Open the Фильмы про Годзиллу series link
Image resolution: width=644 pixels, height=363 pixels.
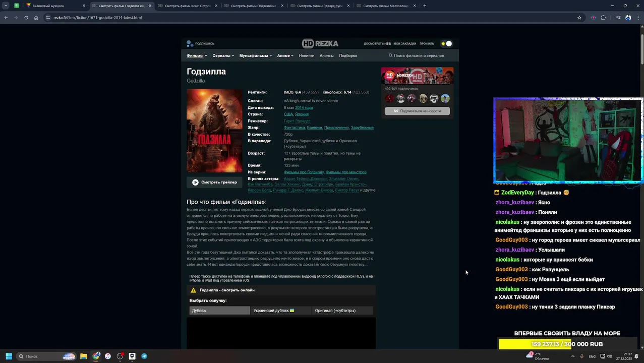click(x=304, y=172)
